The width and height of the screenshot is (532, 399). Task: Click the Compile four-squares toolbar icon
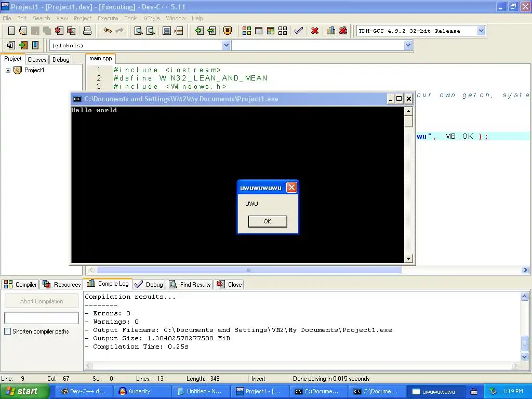[247, 31]
